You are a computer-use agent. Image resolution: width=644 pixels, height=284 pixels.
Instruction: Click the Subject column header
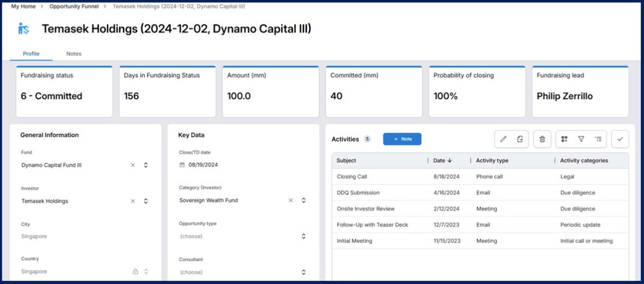pos(346,161)
